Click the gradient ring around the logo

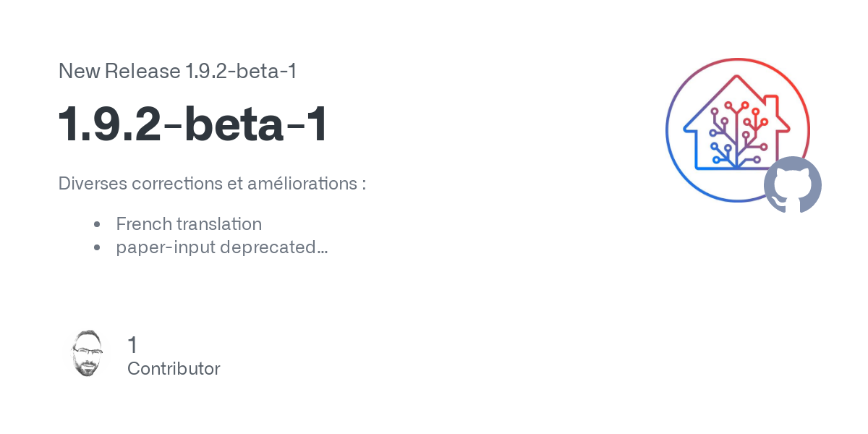(738, 130)
